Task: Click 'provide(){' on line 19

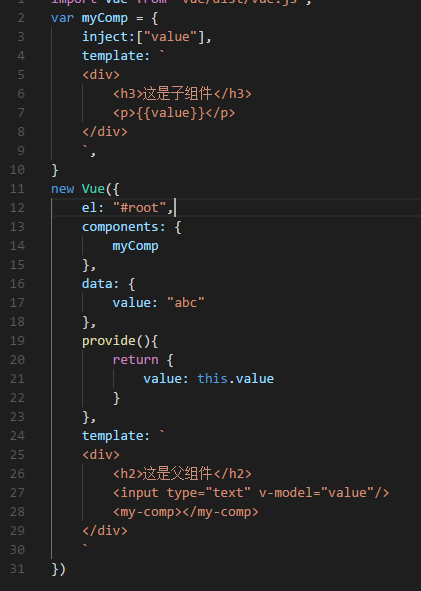Action: (120, 341)
